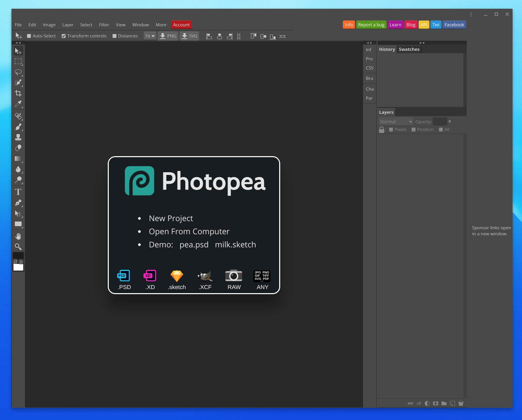The image size is (522, 420).
Task: Click the foreground black color swatch
Action: [18, 256]
